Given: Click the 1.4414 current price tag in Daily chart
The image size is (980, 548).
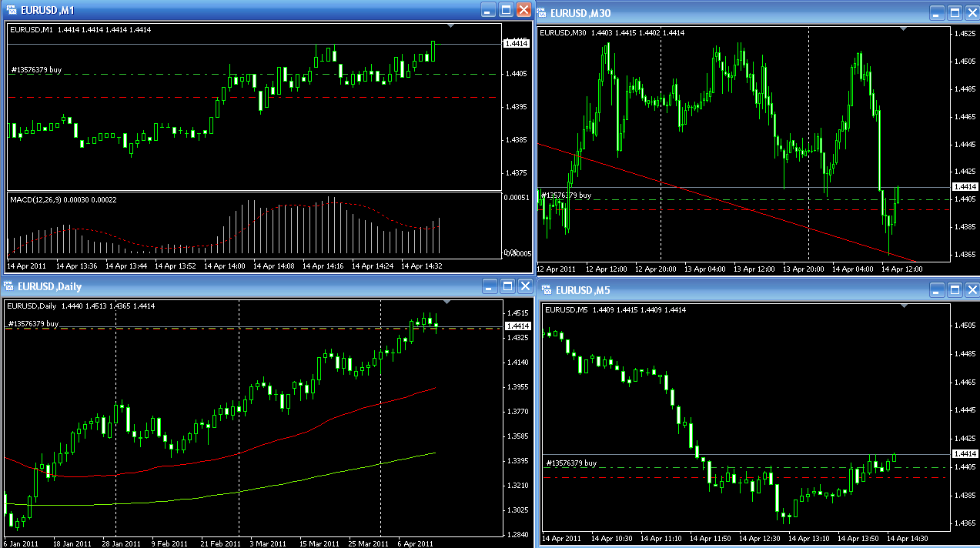Looking at the screenshot, I should 518,326.
